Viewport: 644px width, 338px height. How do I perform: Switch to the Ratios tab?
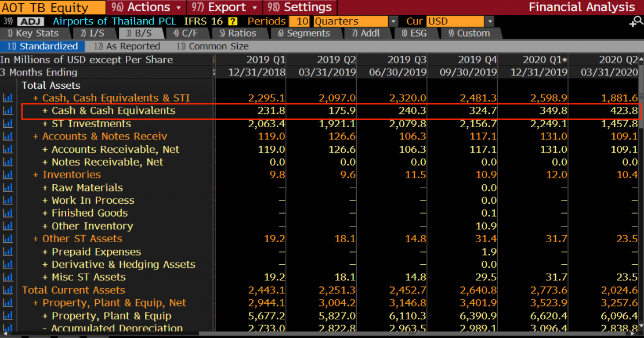[238, 33]
